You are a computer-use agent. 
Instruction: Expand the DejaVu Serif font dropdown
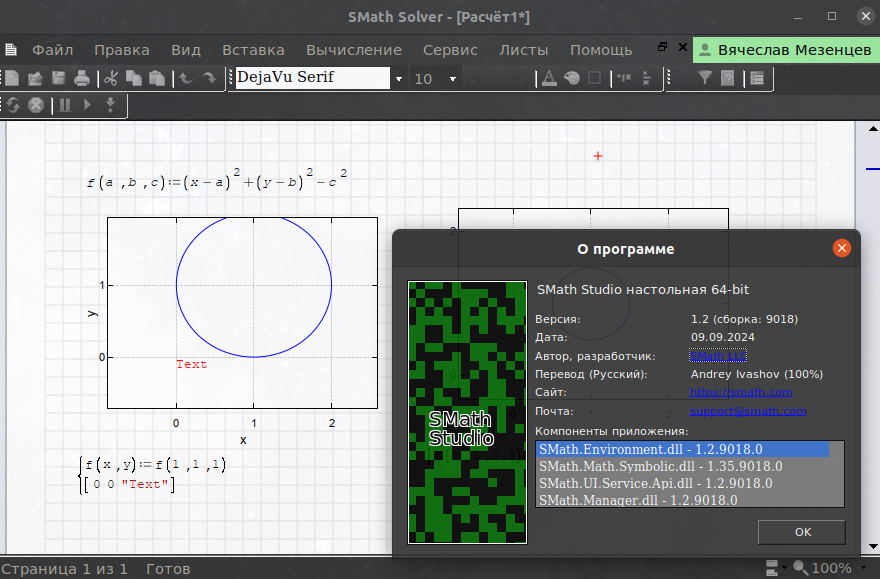click(399, 79)
